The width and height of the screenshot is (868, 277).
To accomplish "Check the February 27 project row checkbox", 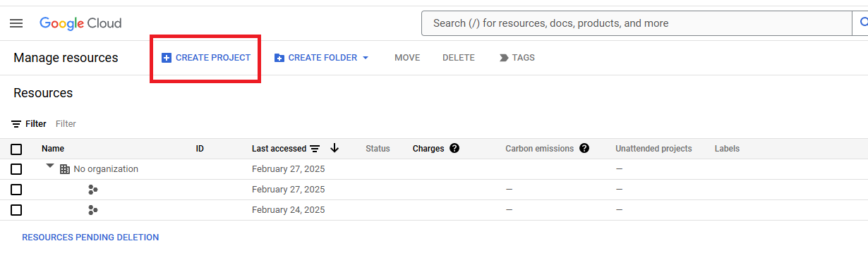I will tap(16, 190).
